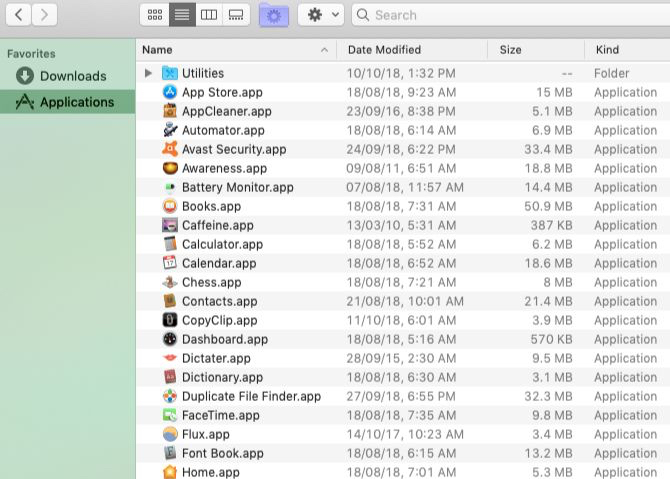
Task: Switch to icon view mode
Action: pos(154,15)
